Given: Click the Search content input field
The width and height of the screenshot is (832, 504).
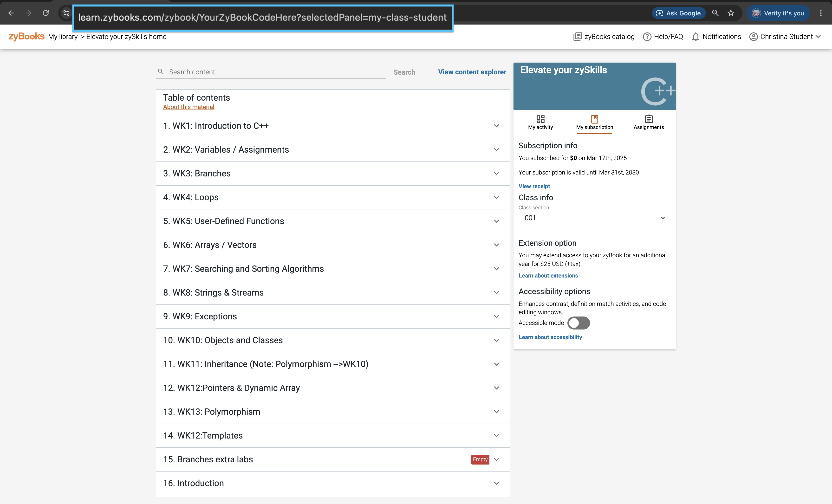Looking at the screenshot, I should (271, 72).
